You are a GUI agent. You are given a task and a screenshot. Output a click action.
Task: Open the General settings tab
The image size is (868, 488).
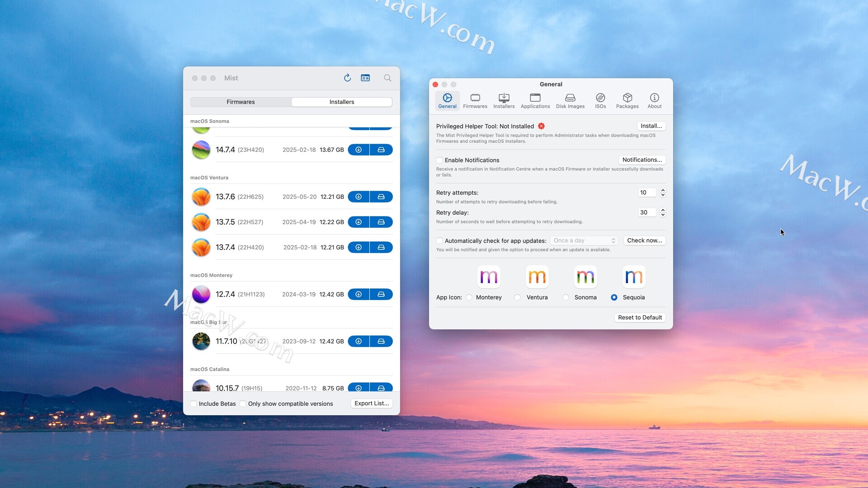click(447, 101)
